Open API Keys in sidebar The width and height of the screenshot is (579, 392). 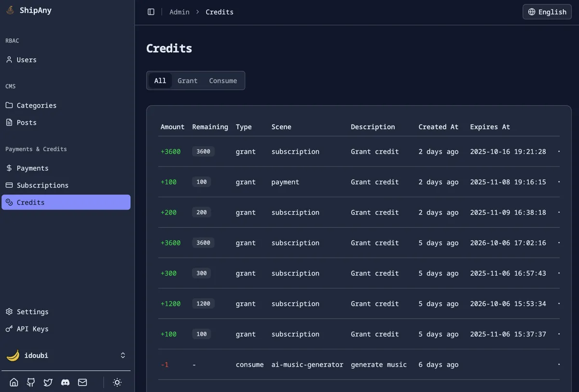pyautogui.click(x=32, y=329)
